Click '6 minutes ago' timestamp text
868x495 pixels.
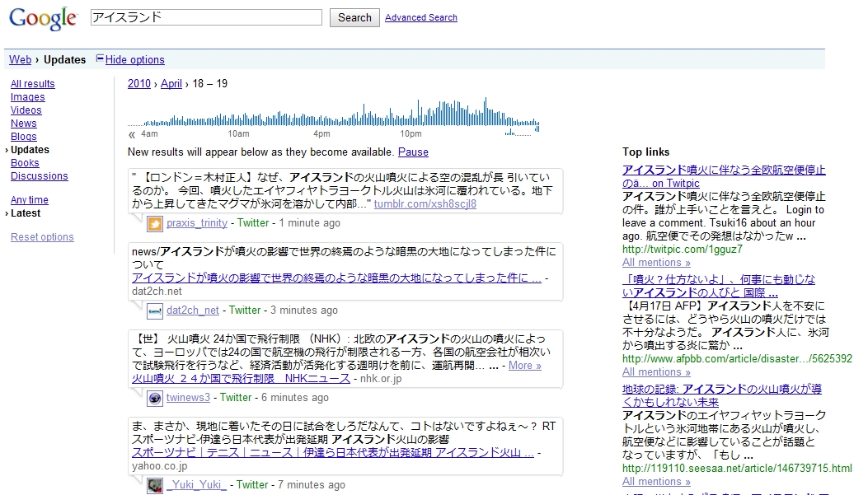tap(295, 398)
